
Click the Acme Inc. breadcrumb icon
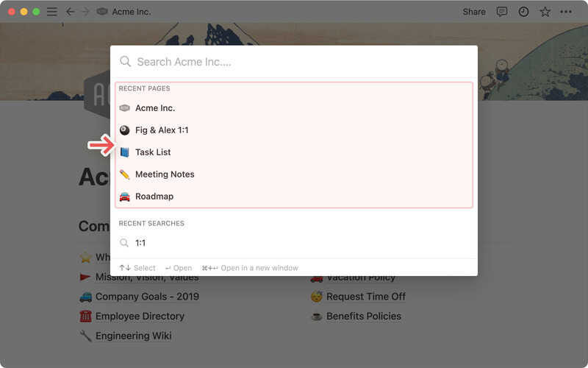102,12
